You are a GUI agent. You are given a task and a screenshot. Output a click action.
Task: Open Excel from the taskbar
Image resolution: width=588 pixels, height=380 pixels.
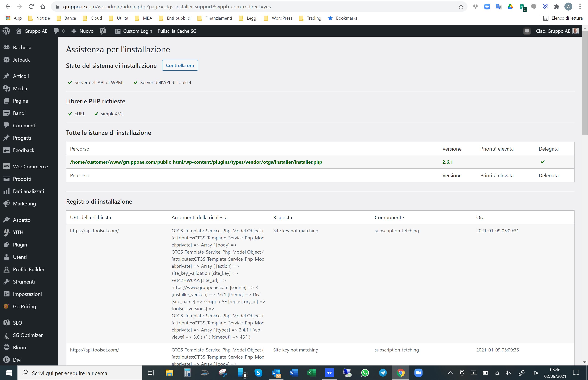(x=312, y=373)
